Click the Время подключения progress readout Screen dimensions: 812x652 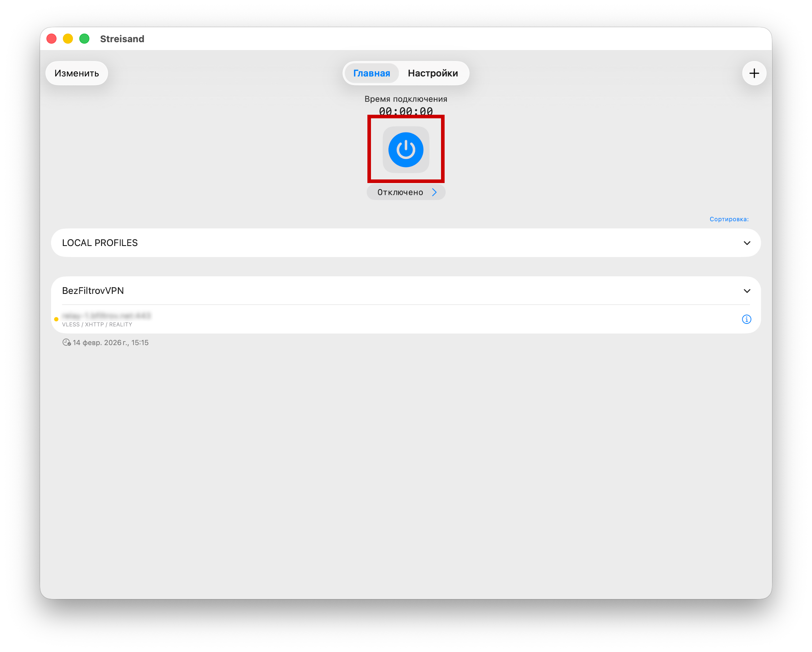pyautogui.click(x=406, y=99)
